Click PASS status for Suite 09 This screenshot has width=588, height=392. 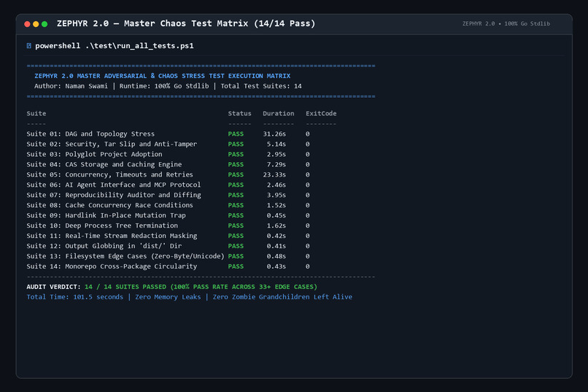coord(236,215)
